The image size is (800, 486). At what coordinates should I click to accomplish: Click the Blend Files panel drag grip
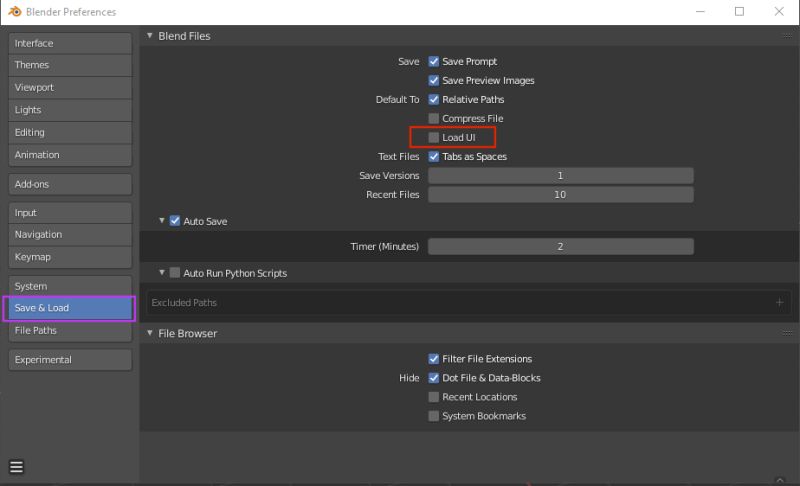(787, 36)
